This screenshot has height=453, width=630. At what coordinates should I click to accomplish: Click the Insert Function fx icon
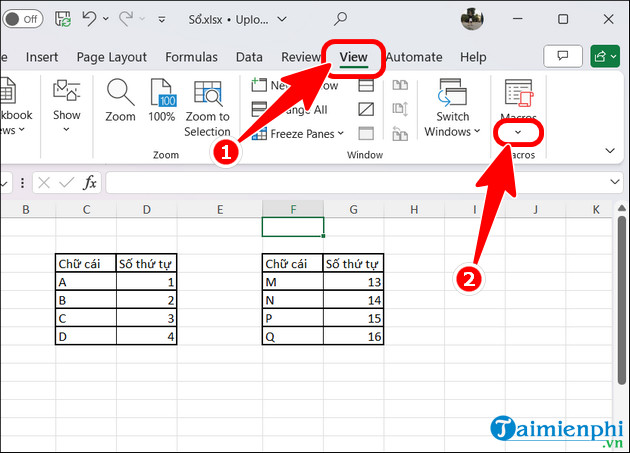click(x=90, y=183)
